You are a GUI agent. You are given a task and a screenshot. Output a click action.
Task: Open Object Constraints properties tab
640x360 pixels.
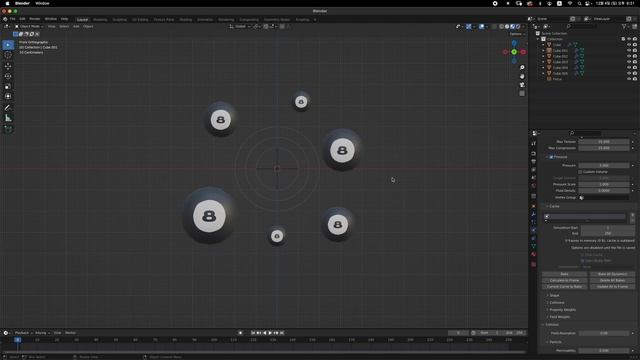533,238
